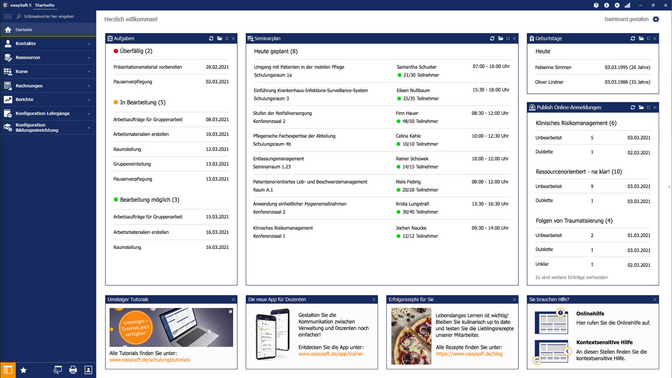Click the Kurse sidebar icon
672x378 pixels.
[8, 72]
